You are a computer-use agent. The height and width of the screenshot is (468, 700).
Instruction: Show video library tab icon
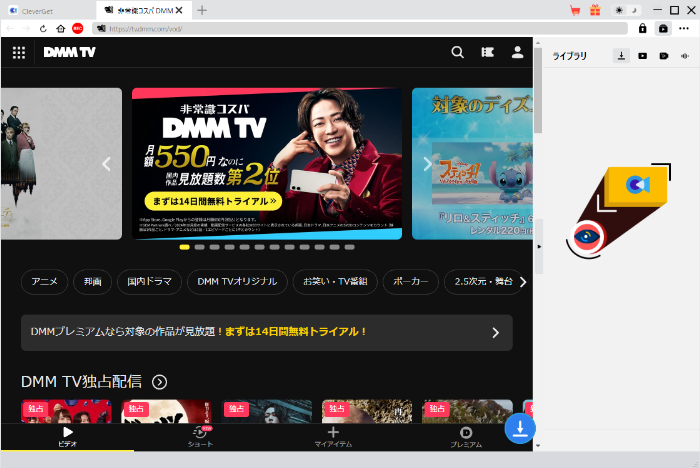click(x=642, y=56)
